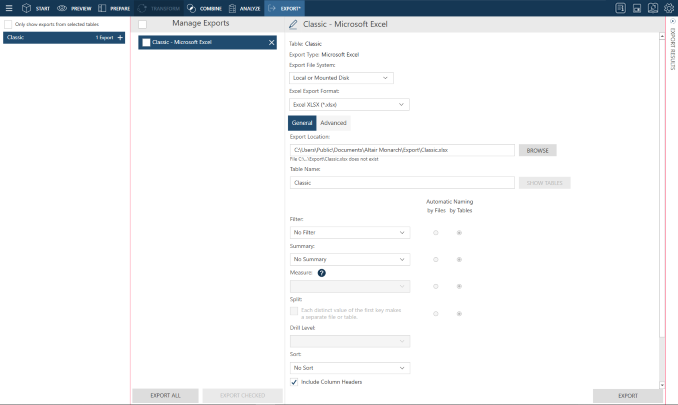Select by Files radio for Summary
The height and width of the screenshot is (405, 678).
coord(436,260)
